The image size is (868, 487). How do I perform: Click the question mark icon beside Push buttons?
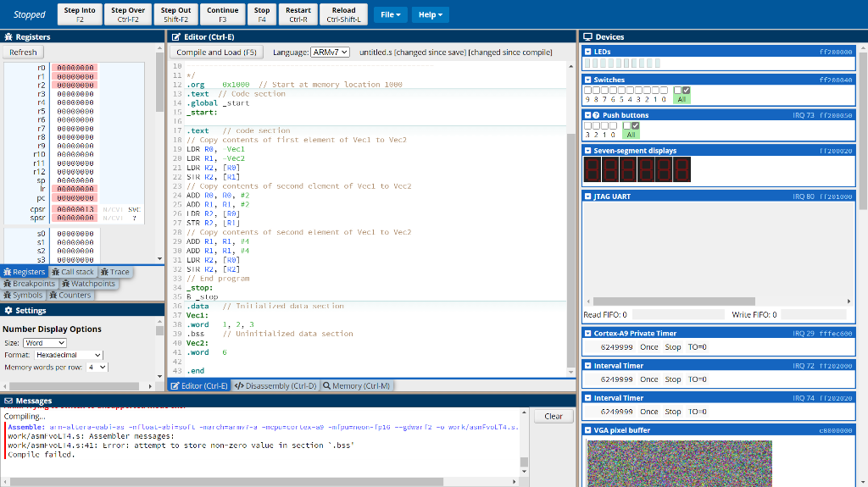pos(596,115)
